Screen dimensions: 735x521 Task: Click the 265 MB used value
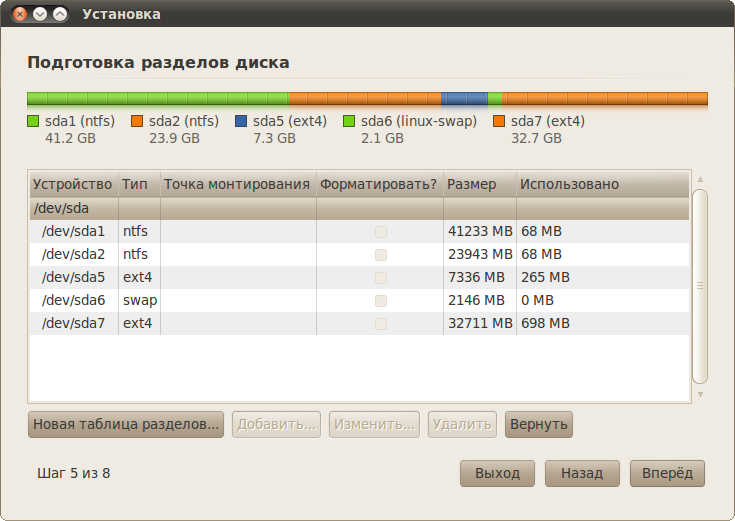point(545,277)
